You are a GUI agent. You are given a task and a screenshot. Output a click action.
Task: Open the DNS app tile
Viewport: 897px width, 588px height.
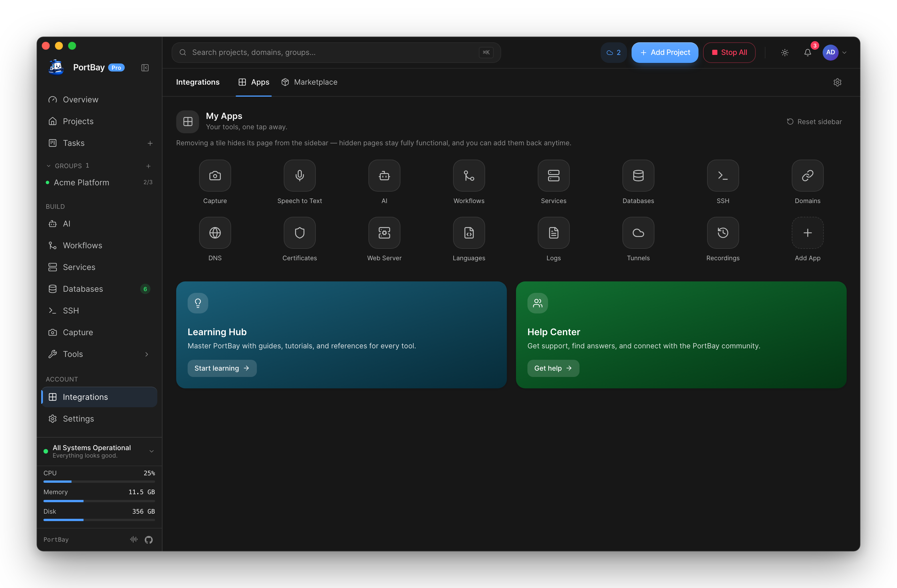tap(215, 233)
